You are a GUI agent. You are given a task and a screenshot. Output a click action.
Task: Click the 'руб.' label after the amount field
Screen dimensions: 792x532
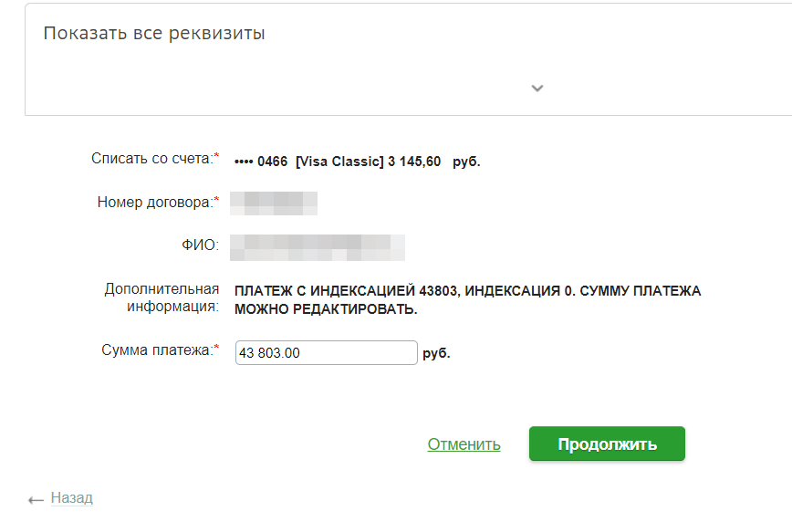click(x=436, y=353)
